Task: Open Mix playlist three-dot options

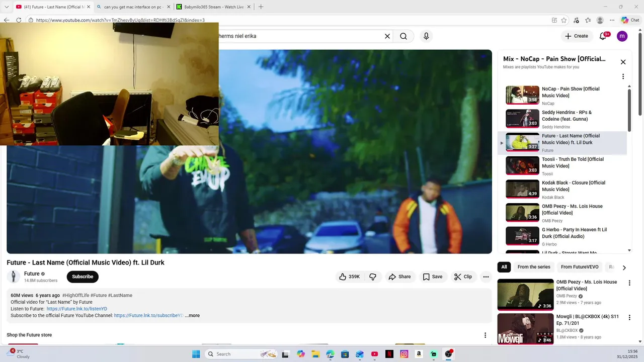Action: [623, 76]
